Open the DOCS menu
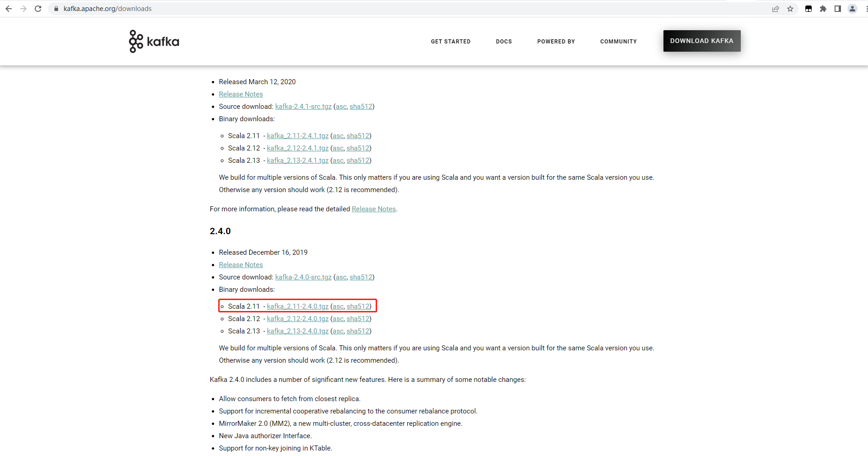This screenshot has height=456, width=868. 504,42
